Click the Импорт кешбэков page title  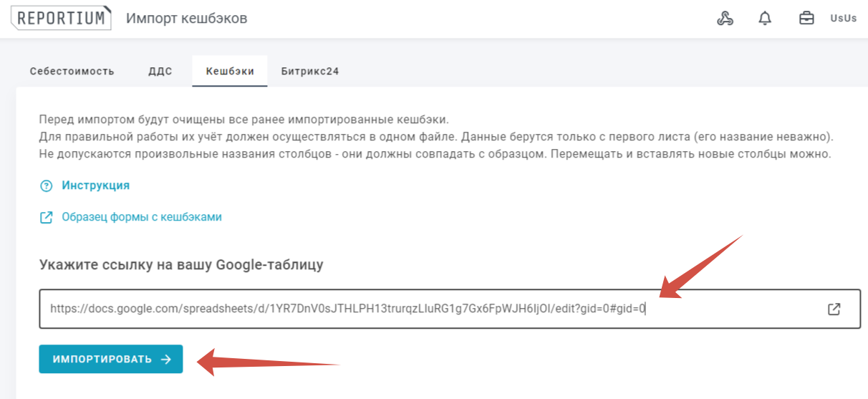pos(186,19)
